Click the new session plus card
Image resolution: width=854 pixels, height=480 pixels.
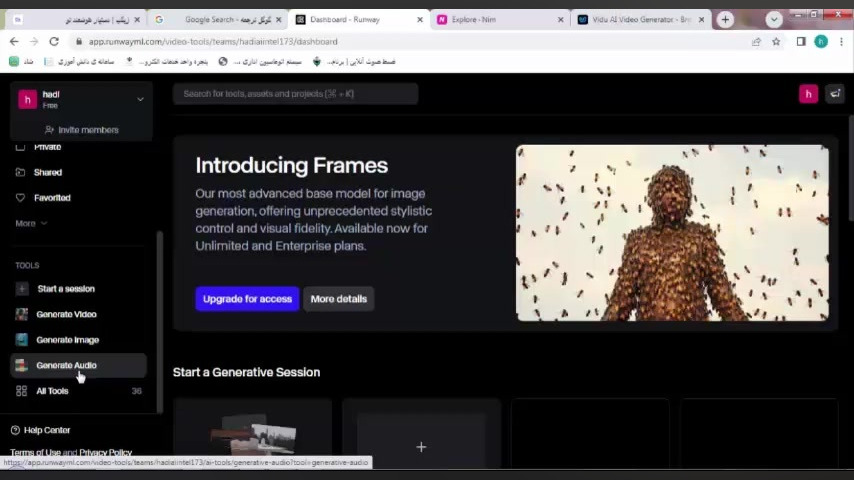[x=421, y=434]
